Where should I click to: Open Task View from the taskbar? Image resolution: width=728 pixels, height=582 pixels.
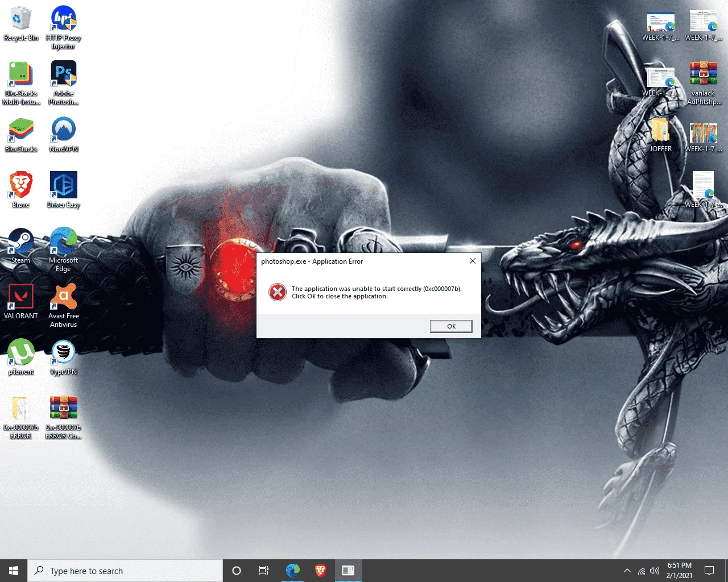pos(264,571)
